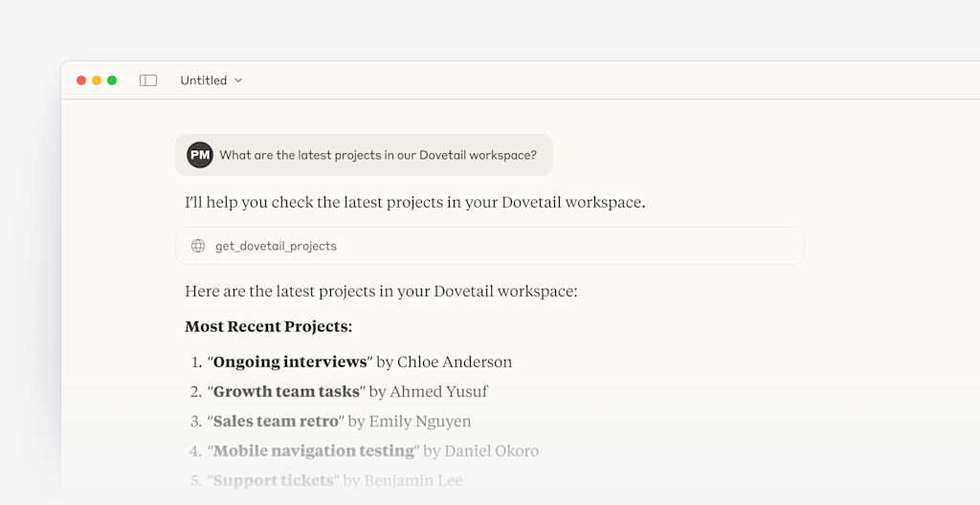Click the "Mobile navigation testing" project name
Screen dimensions: 980x505
[x=314, y=450]
